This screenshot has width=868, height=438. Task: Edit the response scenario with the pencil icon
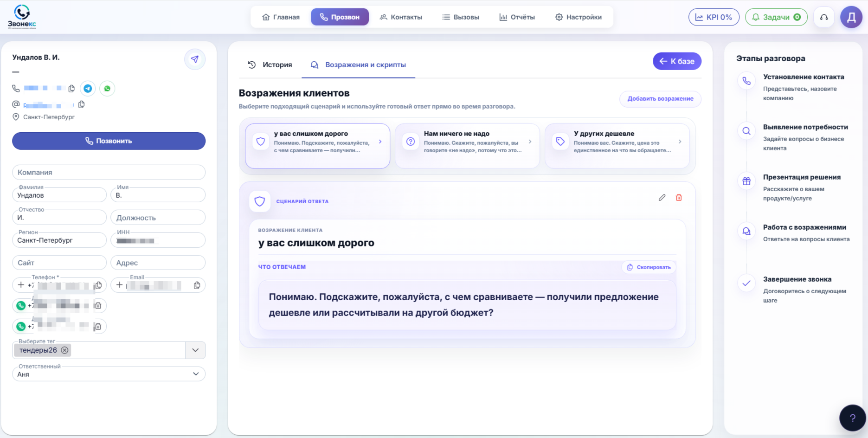pyautogui.click(x=662, y=198)
